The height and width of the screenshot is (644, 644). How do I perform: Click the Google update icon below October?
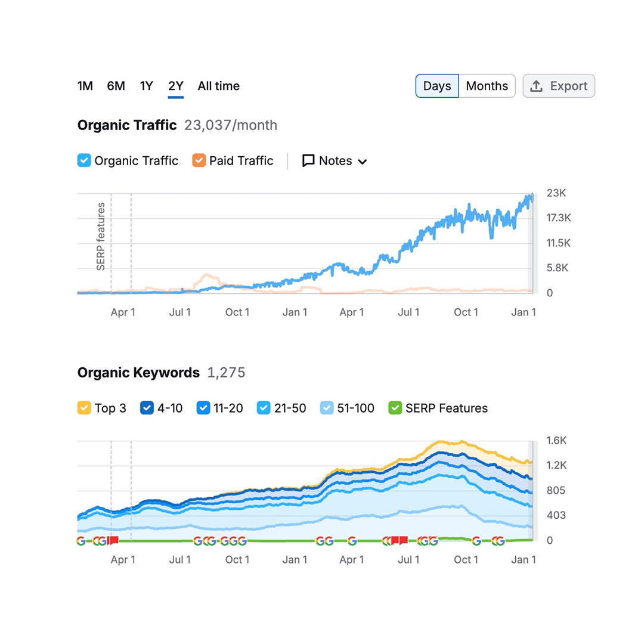pyautogui.click(x=476, y=541)
